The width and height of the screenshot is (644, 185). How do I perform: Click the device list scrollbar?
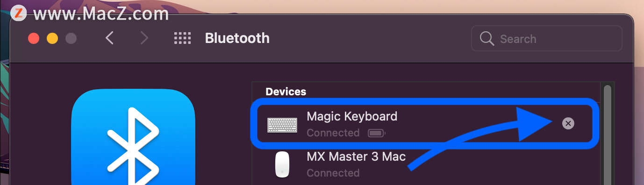(x=607, y=135)
